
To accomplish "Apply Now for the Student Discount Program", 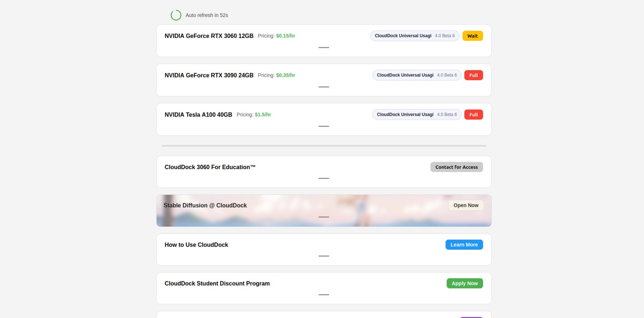I will (x=465, y=283).
